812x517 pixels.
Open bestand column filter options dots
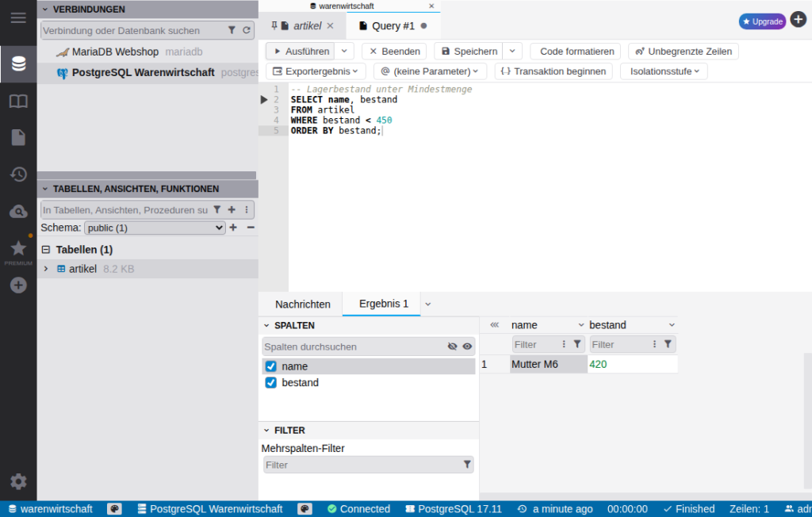click(654, 344)
